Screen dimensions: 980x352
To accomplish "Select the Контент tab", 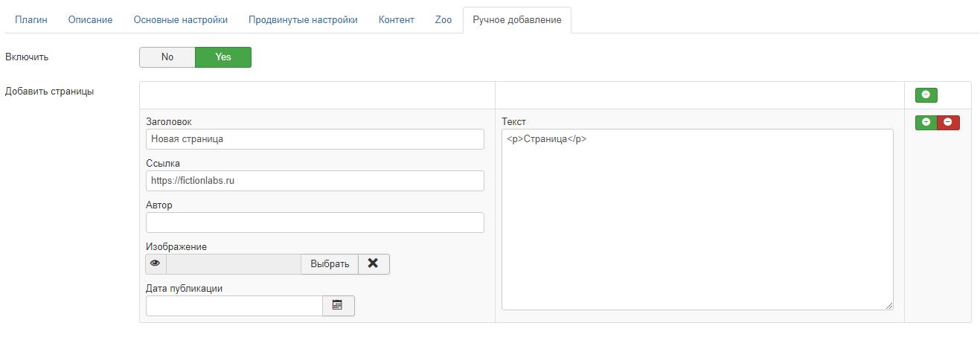I will tap(396, 20).
